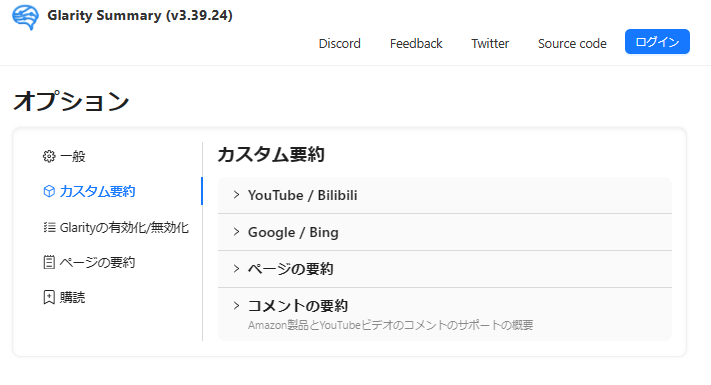Click the bookmark icon beside 購読
Image resolution: width=711 pixels, height=385 pixels.
pos(49,297)
